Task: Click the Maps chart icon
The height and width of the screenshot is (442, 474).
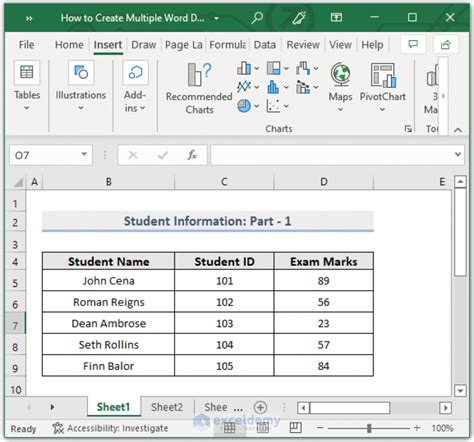Action: coord(340,74)
